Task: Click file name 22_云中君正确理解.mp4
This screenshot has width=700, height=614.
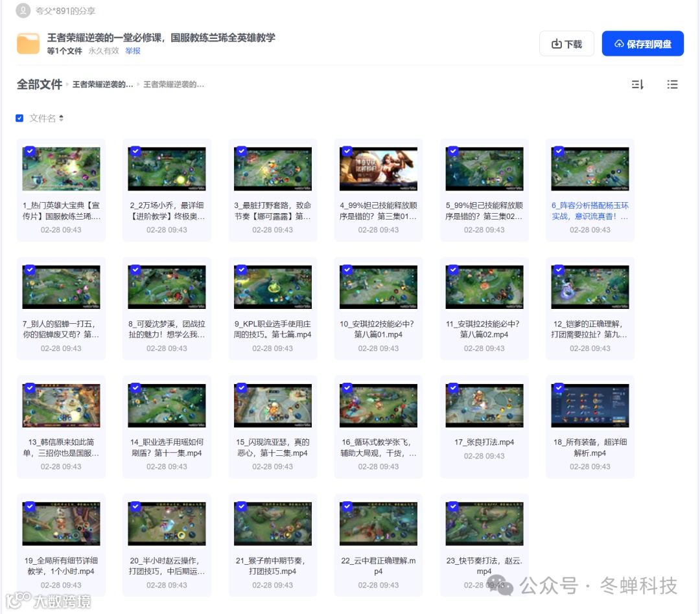Action: coord(379,566)
